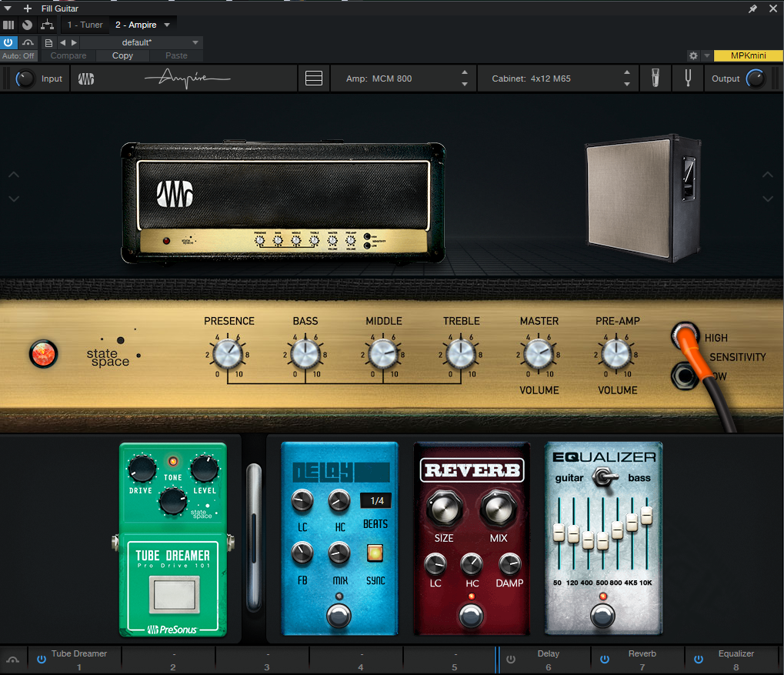Image resolution: width=784 pixels, height=675 pixels.
Task: Click the Tube Dreamer DRIVE knob
Action: point(142,469)
